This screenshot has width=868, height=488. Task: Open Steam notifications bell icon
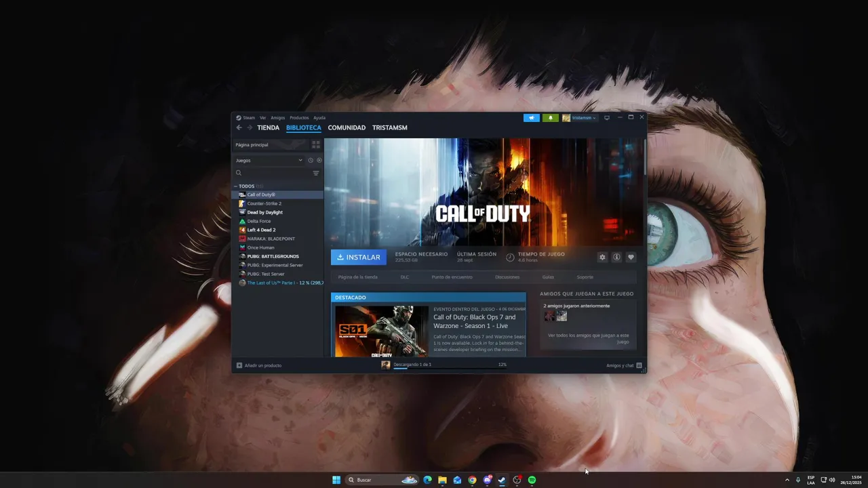point(550,118)
